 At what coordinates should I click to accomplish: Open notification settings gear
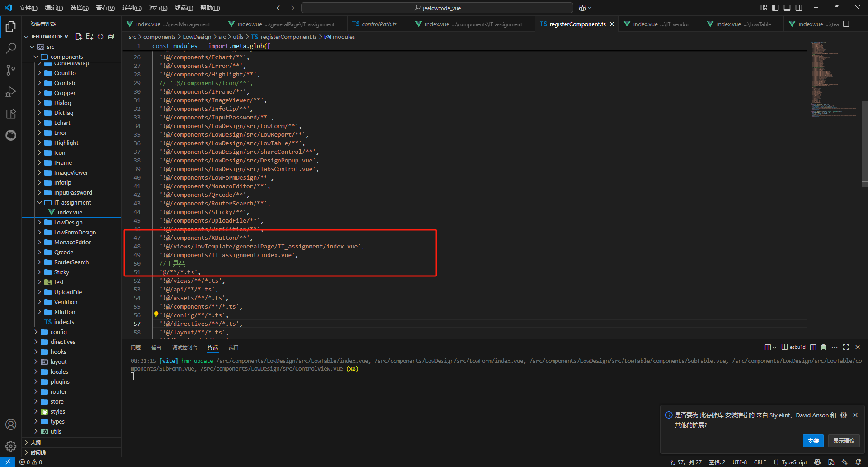coord(844,415)
